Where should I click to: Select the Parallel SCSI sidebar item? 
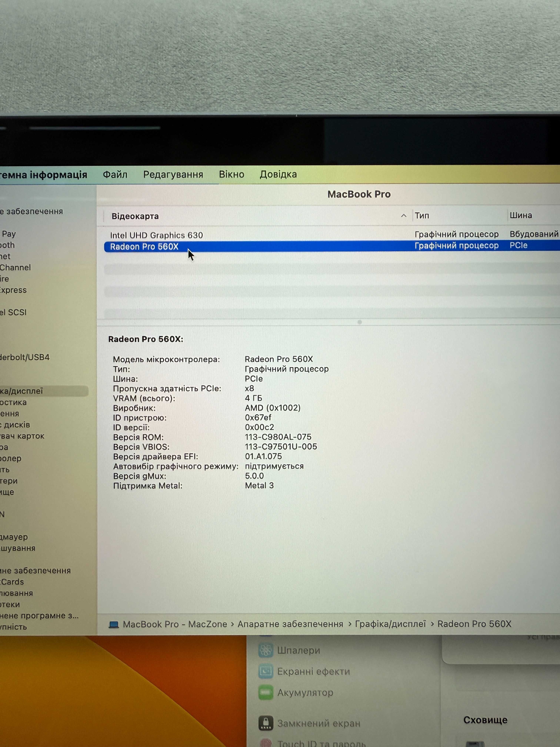point(13,312)
